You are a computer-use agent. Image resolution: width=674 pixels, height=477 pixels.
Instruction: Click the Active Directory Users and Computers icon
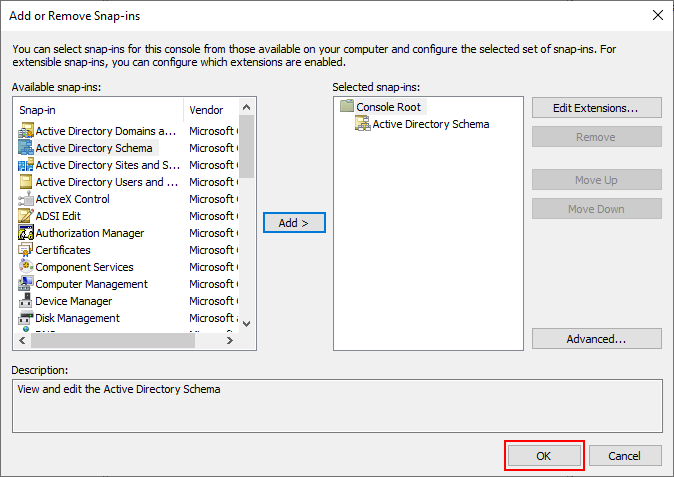(x=26, y=182)
